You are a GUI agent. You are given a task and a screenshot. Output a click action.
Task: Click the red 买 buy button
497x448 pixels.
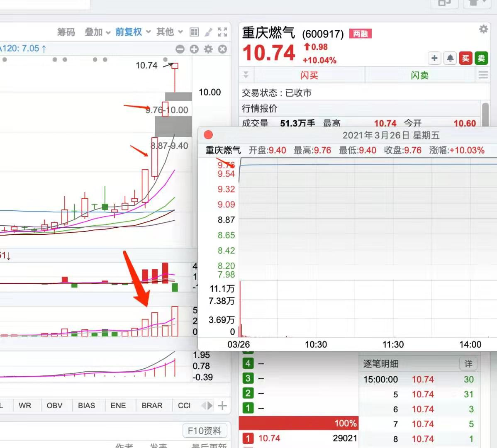pos(465,58)
